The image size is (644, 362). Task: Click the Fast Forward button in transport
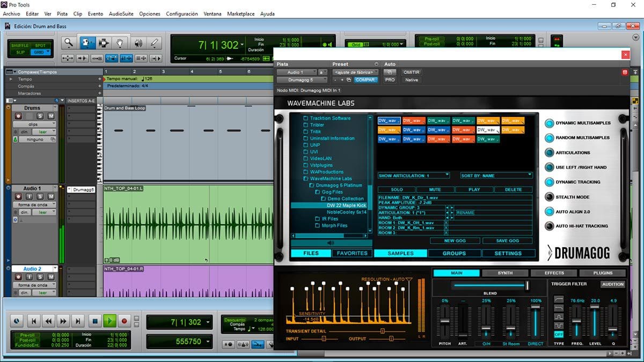point(63,321)
